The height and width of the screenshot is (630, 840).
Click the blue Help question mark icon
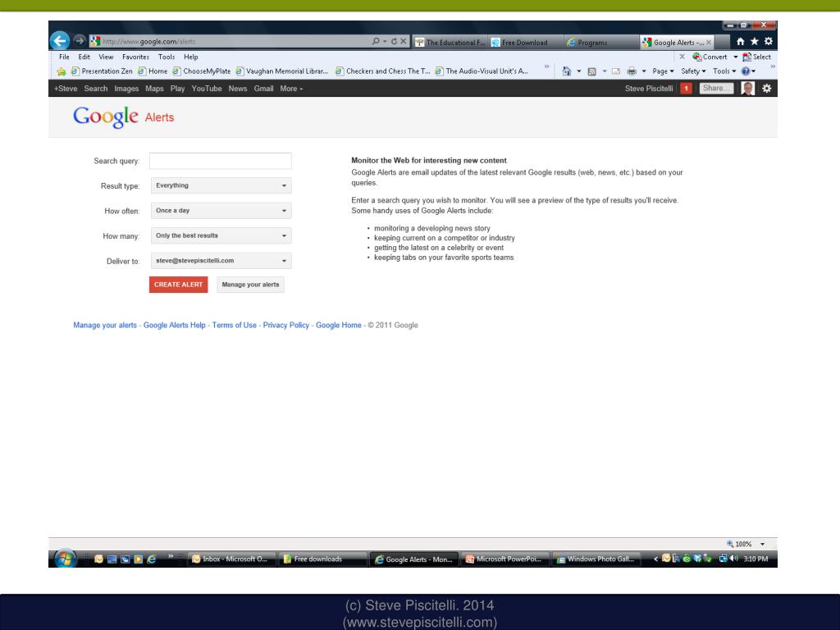click(745, 71)
